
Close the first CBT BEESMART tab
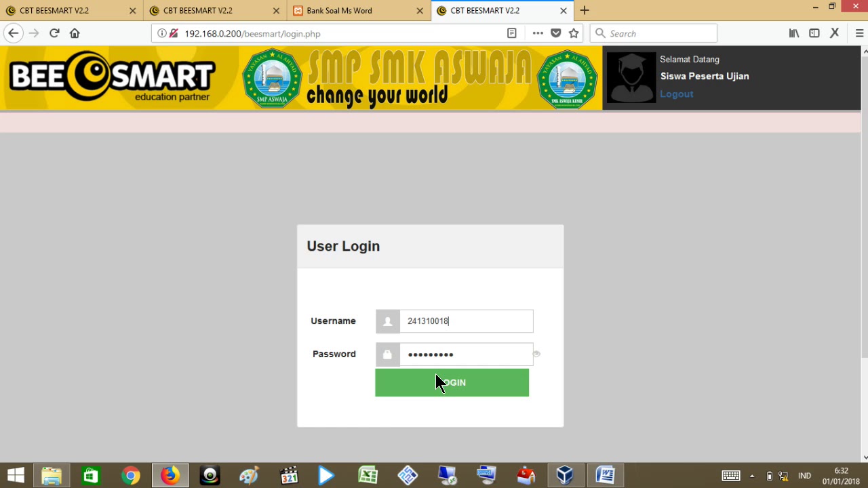132,10
